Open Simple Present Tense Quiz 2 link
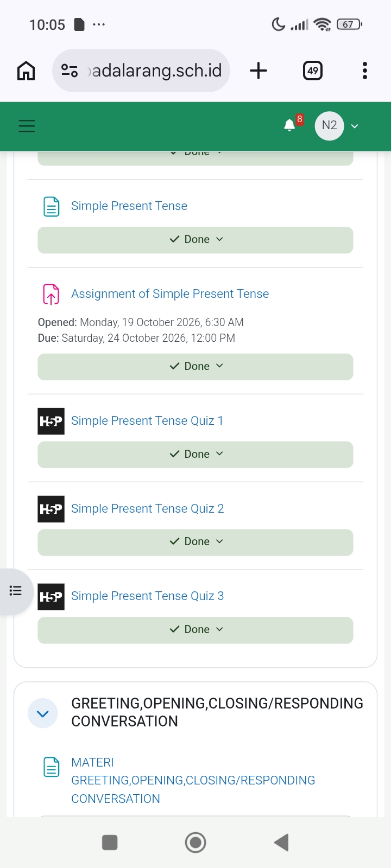The width and height of the screenshot is (391, 868). (148, 508)
